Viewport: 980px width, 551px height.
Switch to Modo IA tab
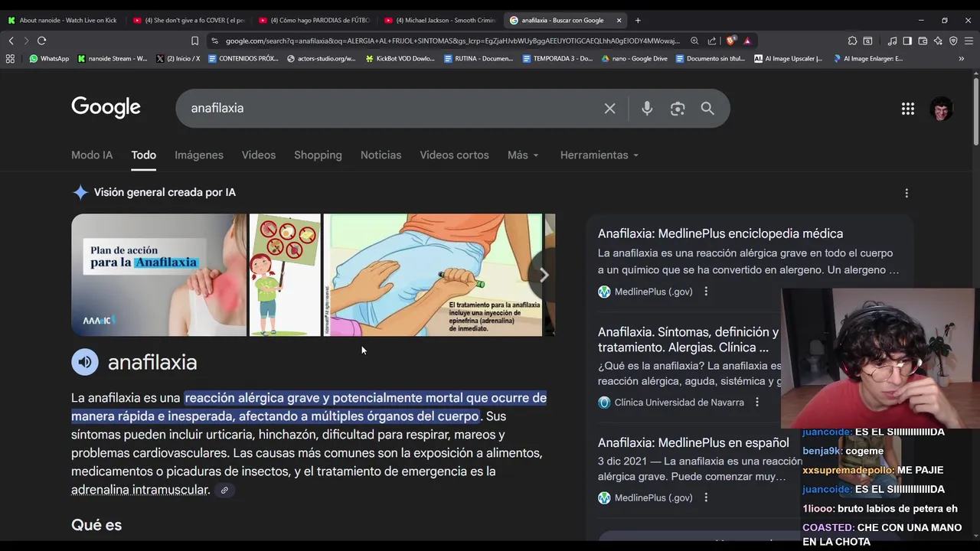click(x=92, y=155)
